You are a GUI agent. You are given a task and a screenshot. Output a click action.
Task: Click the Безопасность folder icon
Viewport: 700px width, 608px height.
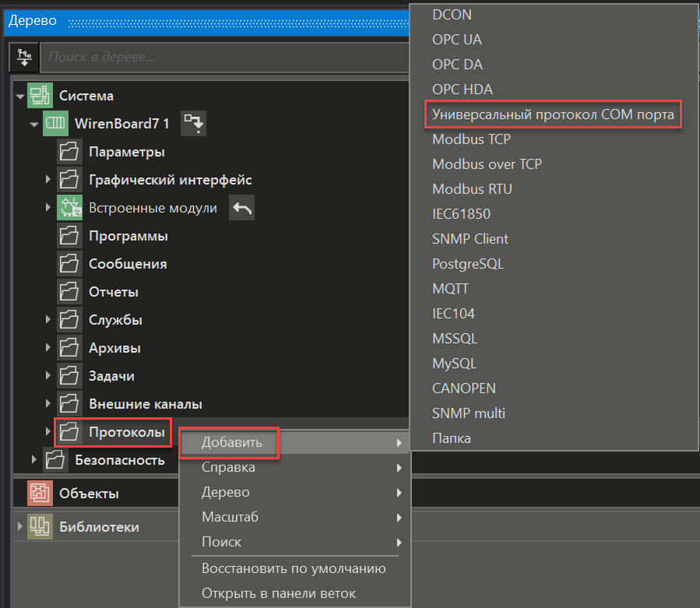55,460
